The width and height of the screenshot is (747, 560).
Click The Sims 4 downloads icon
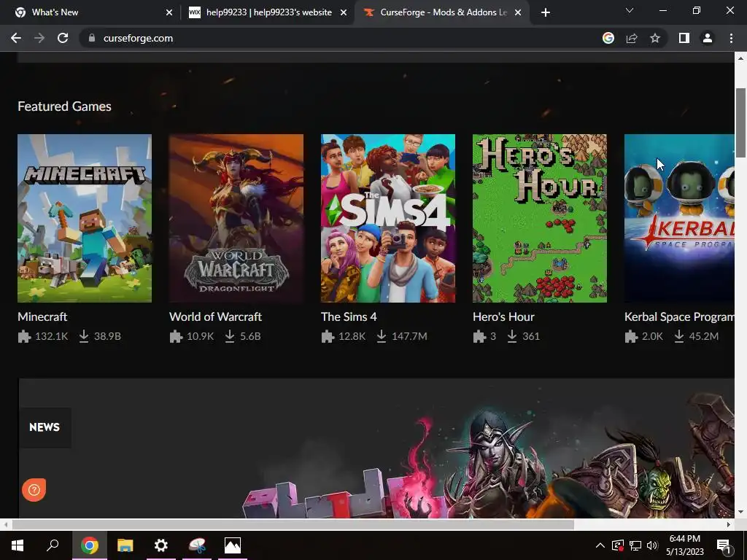click(x=382, y=336)
